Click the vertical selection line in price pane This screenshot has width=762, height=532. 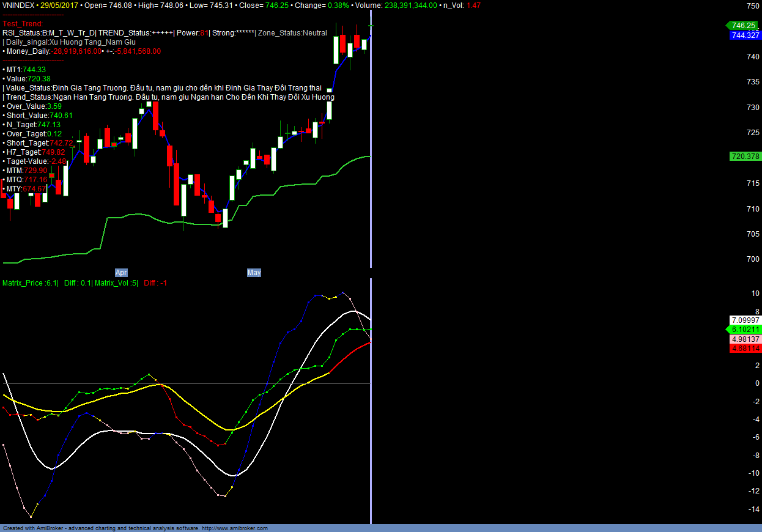[371, 153]
